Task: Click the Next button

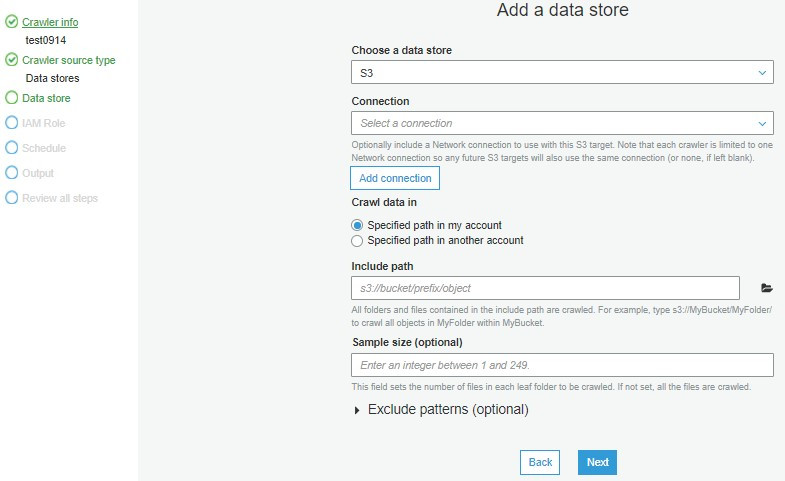Action: [597, 462]
